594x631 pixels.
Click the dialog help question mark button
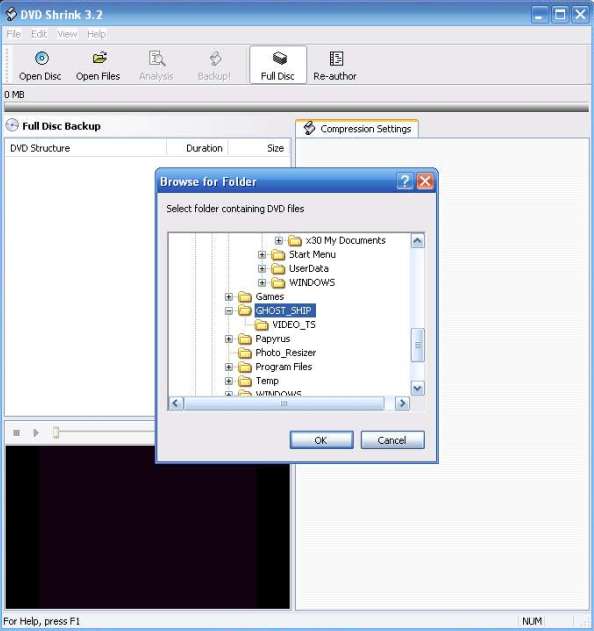pos(405,181)
